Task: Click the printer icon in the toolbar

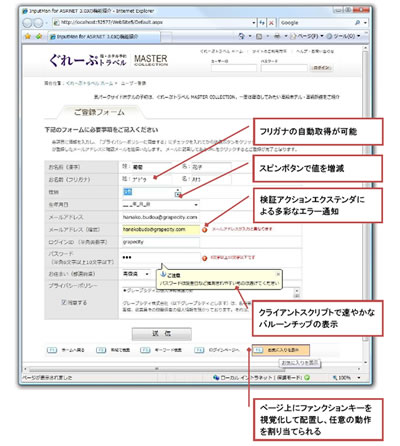Action: (277, 36)
